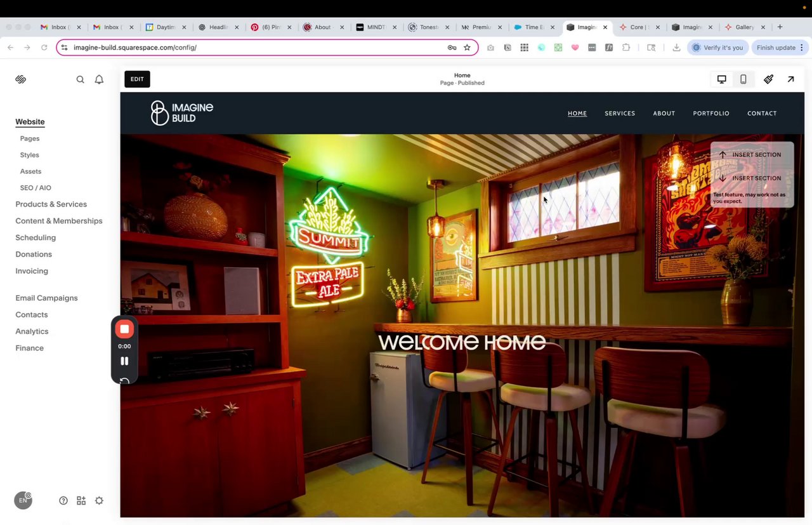Click the Imagine Build site logo

point(182,113)
